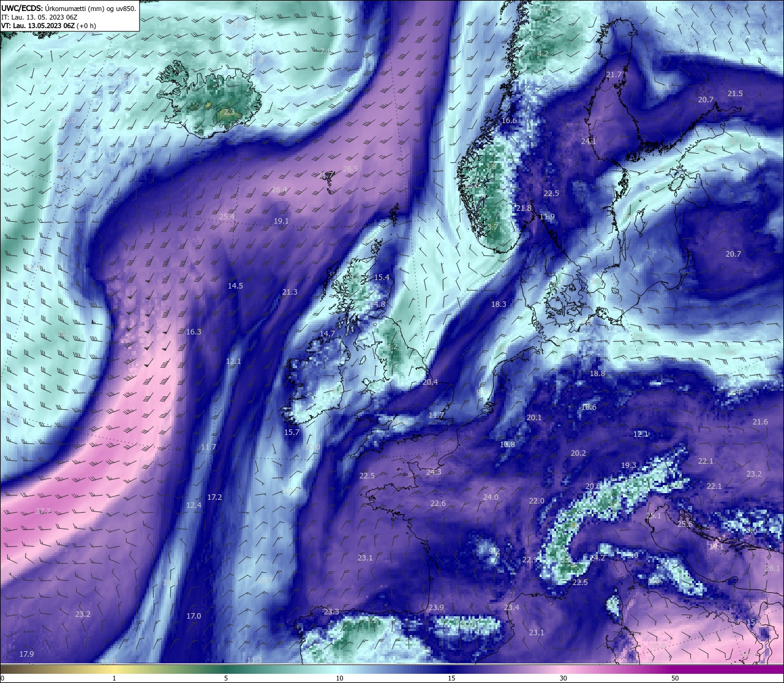Click the legend tick label 5
Image resolution: width=784 pixels, height=683 pixels.
pyautogui.click(x=226, y=678)
